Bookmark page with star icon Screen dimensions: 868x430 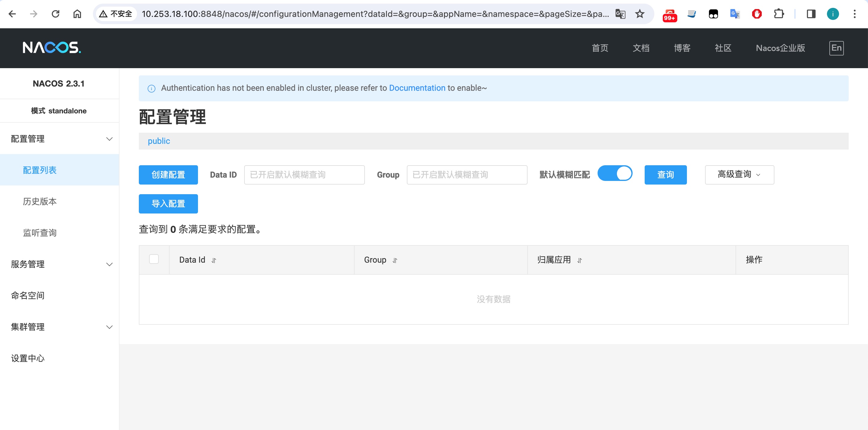point(640,14)
